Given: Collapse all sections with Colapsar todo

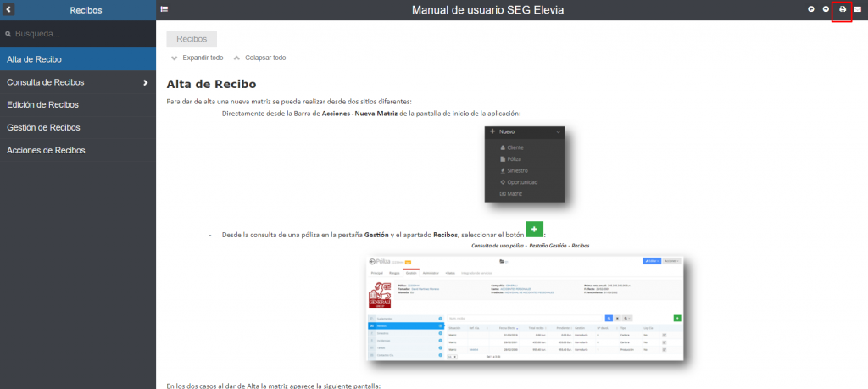Looking at the screenshot, I should (x=265, y=58).
